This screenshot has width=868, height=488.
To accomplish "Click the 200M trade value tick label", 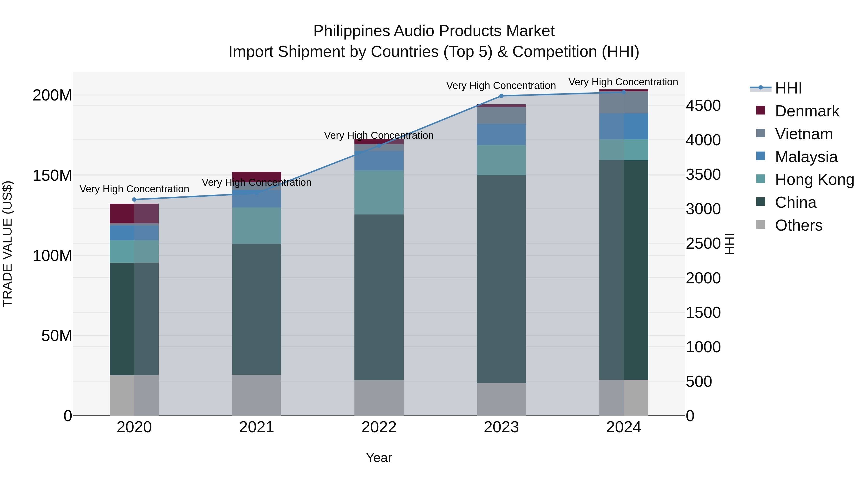I will 52,95.
